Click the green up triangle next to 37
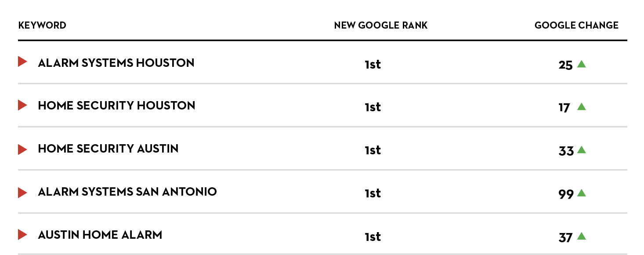The height and width of the screenshot is (255, 644). point(582,237)
